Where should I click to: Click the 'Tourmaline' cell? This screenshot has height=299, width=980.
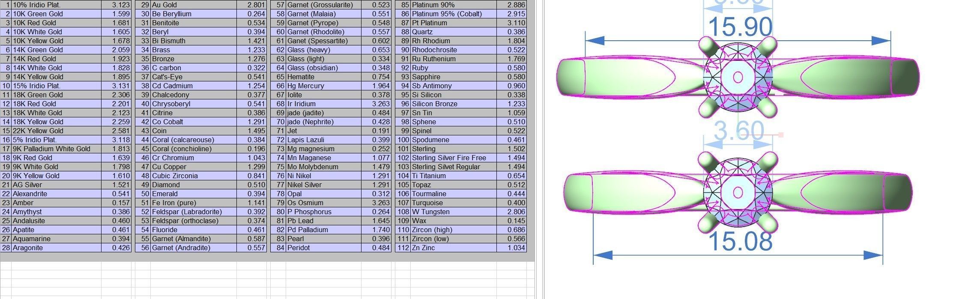[x=454, y=194]
